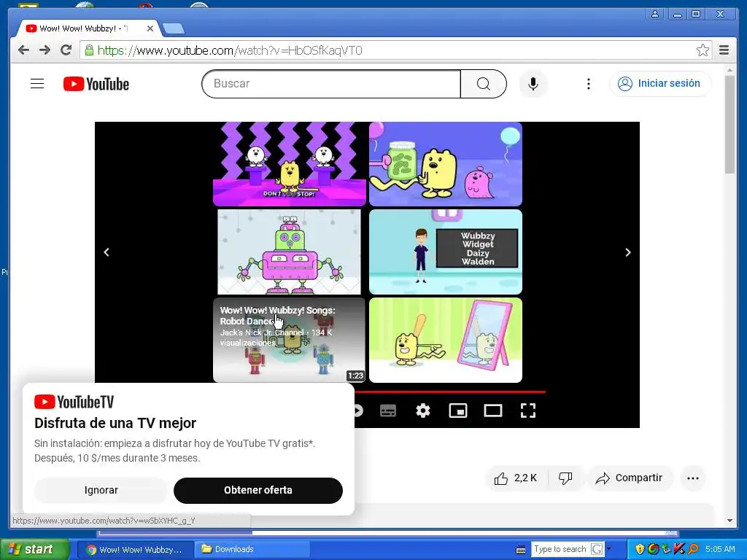Click the Chrome profile user icon
747x560 pixels.
point(655,15)
